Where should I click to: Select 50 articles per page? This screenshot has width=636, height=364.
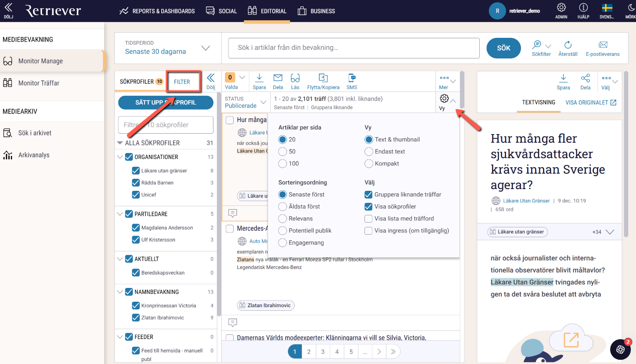283,151
